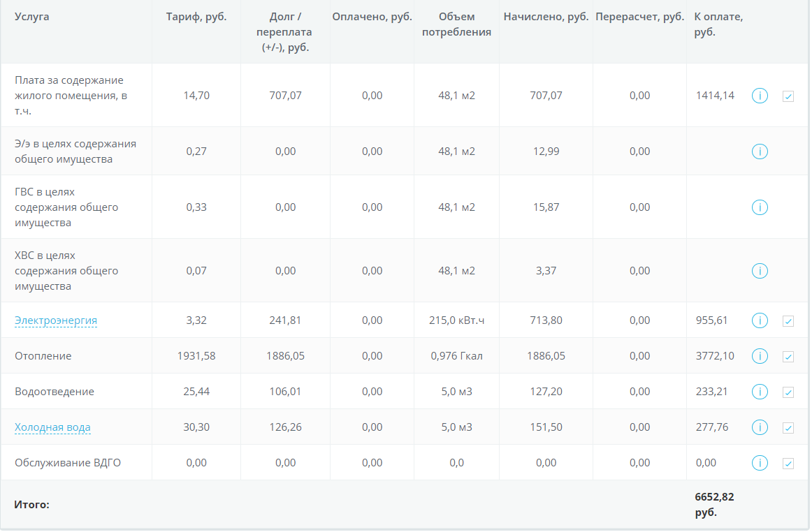Click info icon in ГВС row
The width and height of the screenshot is (812, 532).
760,207
